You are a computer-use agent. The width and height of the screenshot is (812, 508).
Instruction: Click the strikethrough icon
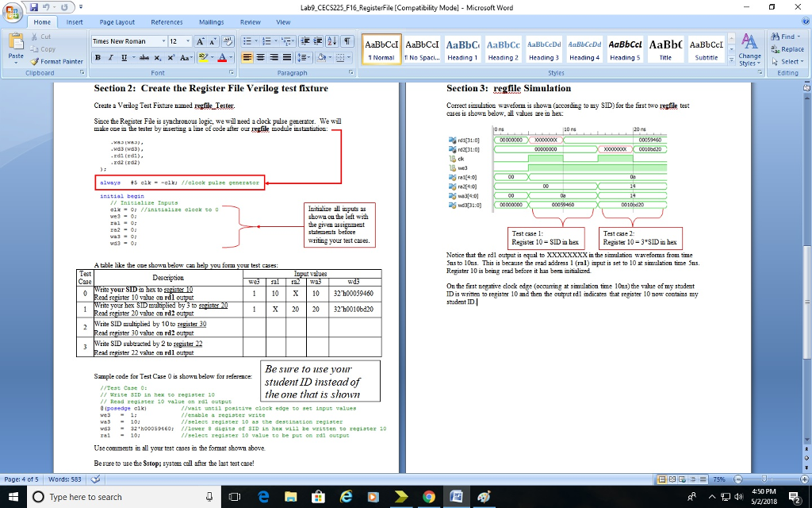point(143,57)
